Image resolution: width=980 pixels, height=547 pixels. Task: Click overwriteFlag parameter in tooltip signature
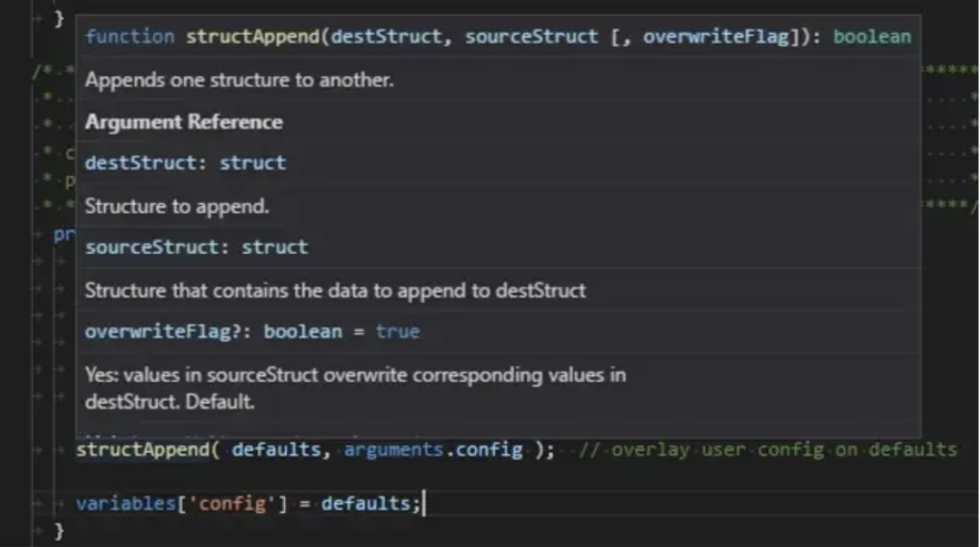pos(715,37)
